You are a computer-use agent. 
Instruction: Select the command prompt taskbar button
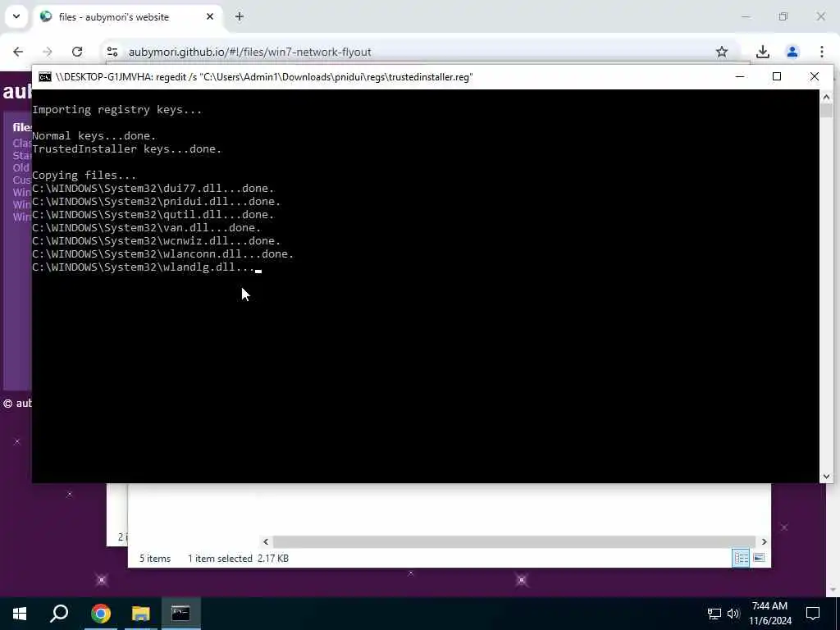180,614
